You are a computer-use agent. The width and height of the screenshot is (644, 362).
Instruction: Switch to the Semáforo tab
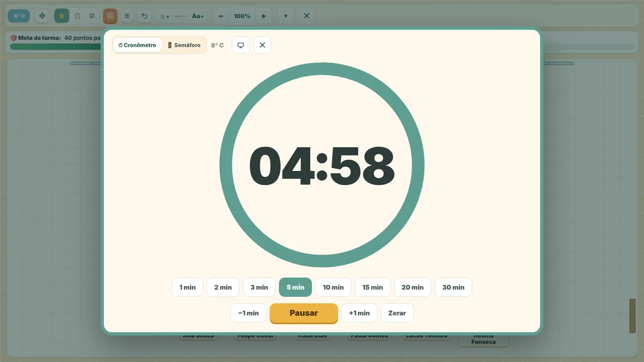pos(184,45)
